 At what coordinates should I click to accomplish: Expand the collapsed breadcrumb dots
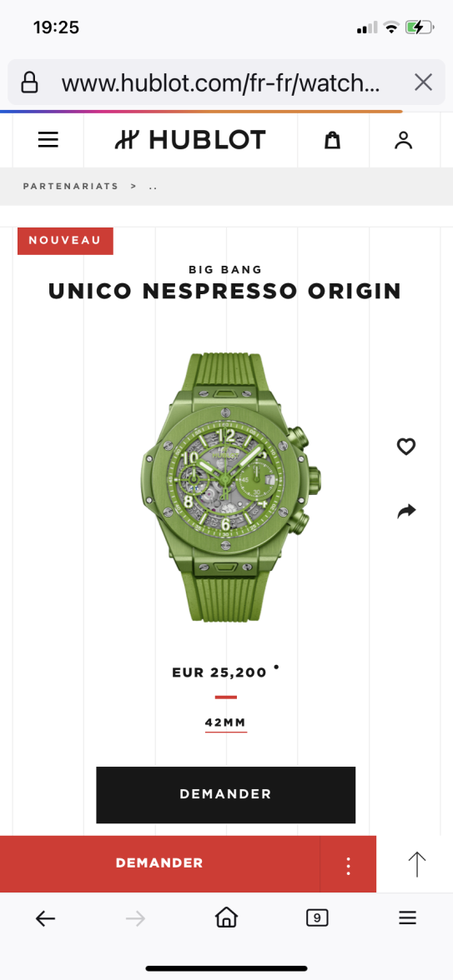tap(154, 187)
